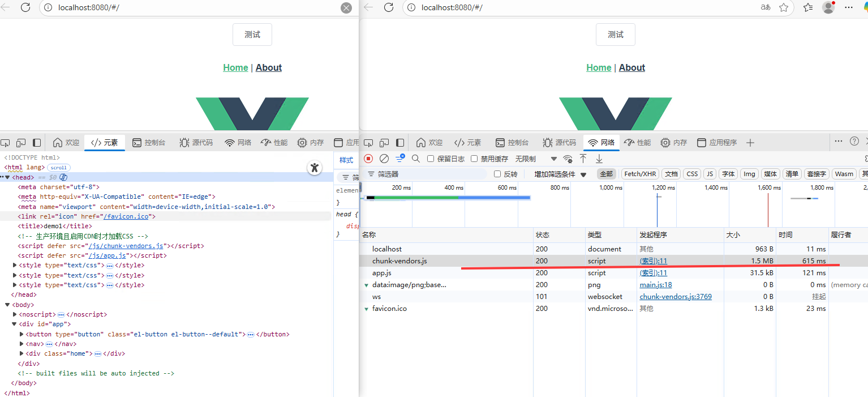This screenshot has width=868, height=397.
Task: Collapse the head element node
Action: [x=7, y=177]
